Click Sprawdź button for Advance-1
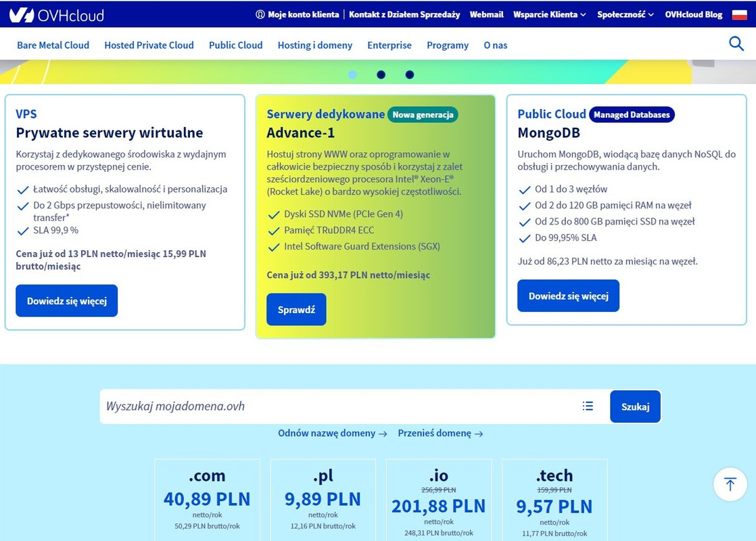This screenshot has width=756, height=541. coord(296,310)
